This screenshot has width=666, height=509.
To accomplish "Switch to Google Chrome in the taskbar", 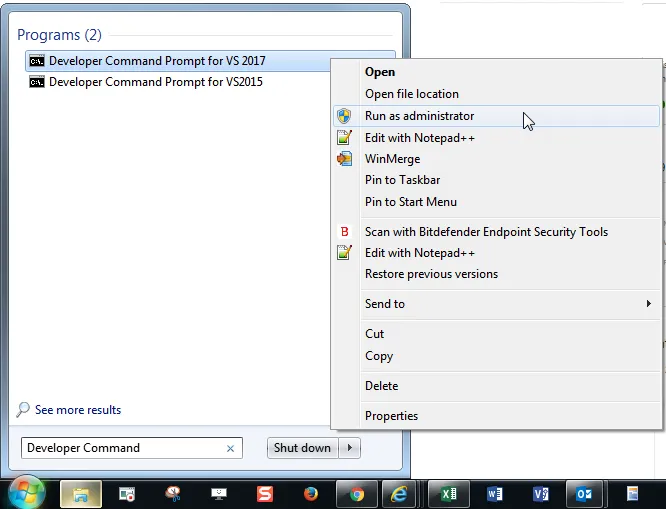I will click(x=357, y=494).
